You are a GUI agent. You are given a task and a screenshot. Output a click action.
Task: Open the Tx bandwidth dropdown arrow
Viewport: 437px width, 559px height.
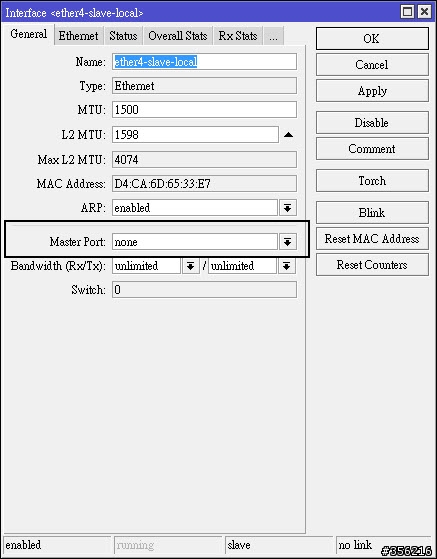coord(287,266)
